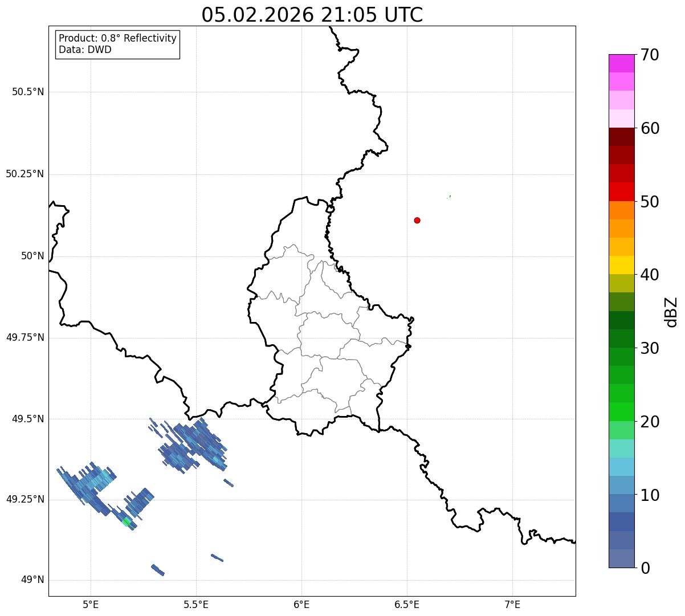Click the magenta top segment of colorbar
Screen dimensions: 685x616
621,63
